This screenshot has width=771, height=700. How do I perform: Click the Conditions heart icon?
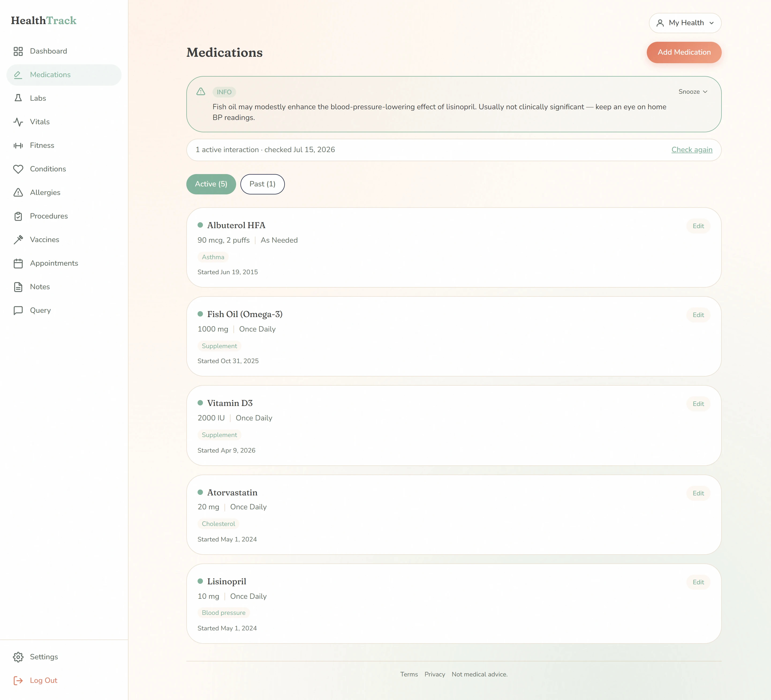(x=18, y=169)
